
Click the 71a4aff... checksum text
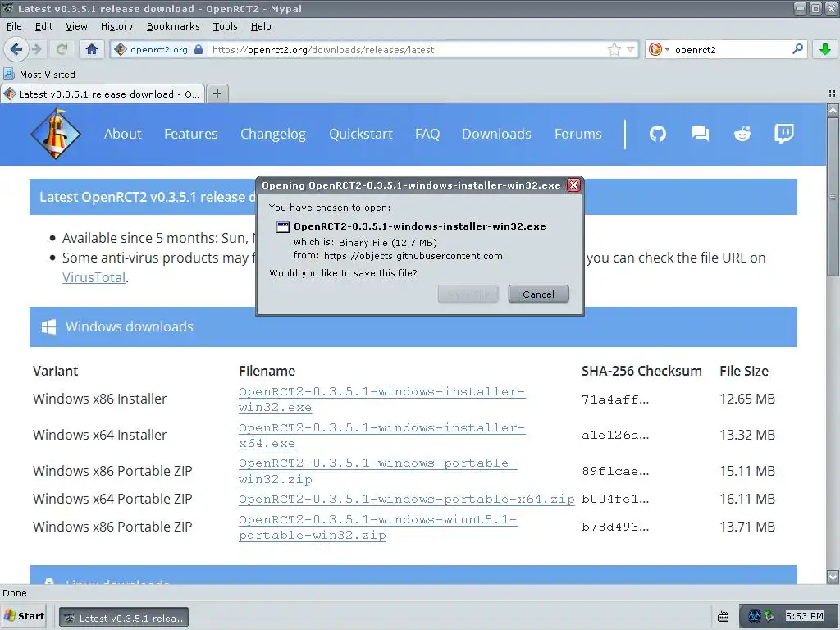615,399
